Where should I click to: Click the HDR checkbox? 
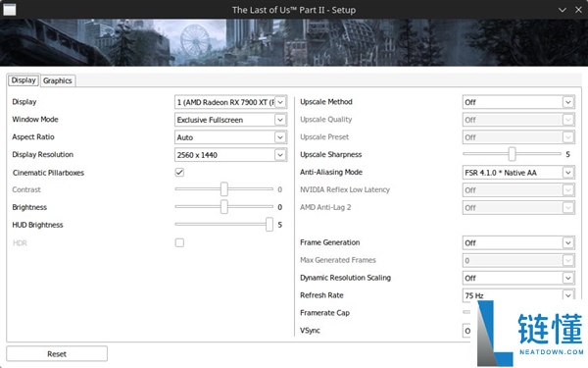click(x=179, y=242)
